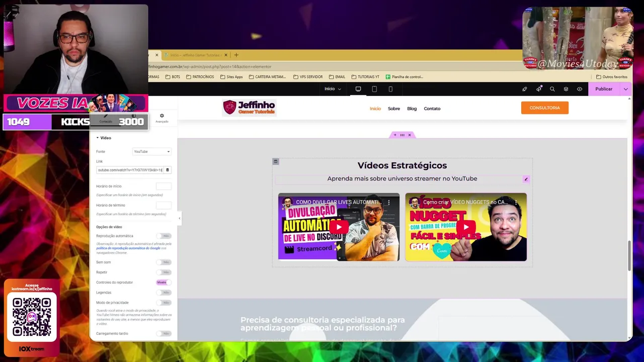
Task: Open Elementor site settings brush icon
Action: click(x=525, y=89)
